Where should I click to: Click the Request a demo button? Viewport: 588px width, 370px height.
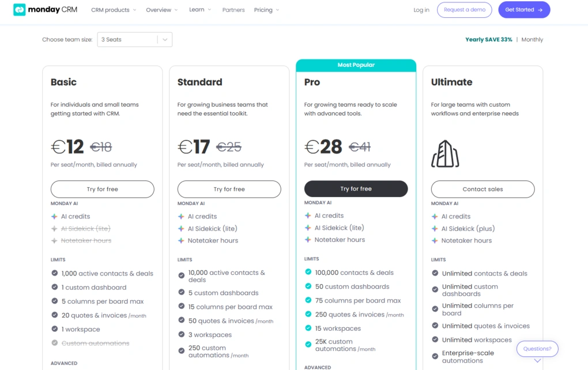[464, 10]
